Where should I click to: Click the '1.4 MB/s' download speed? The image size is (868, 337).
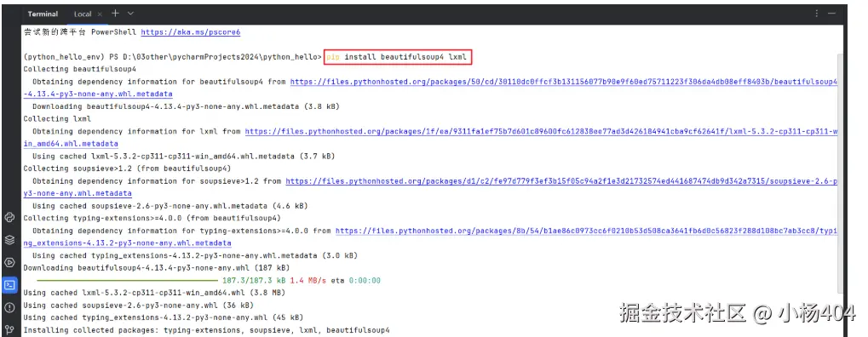tap(308, 281)
